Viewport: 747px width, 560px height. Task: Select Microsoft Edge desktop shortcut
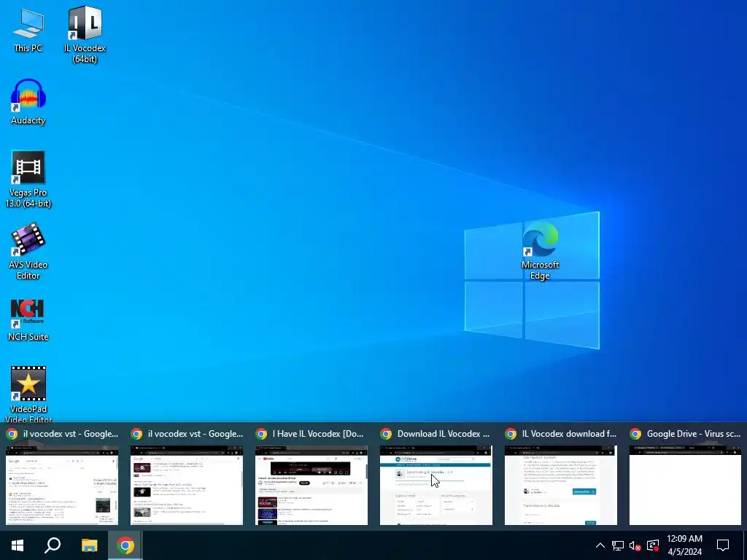tap(541, 251)
